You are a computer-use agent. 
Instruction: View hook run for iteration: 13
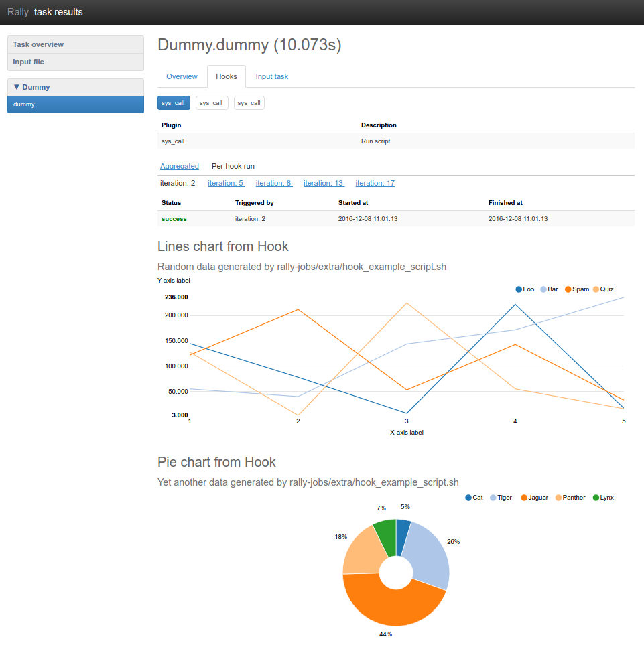[324, 183]
